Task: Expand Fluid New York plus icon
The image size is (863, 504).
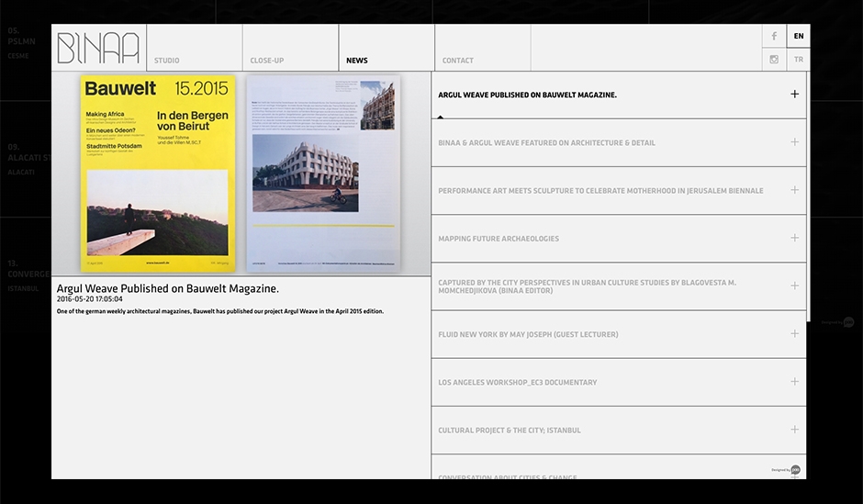Action: [794, 334]
